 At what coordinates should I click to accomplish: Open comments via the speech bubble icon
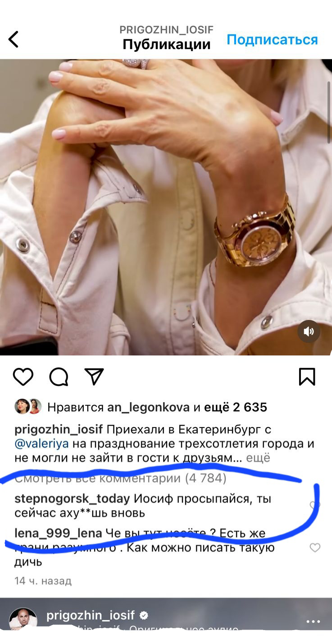(59, 377)
